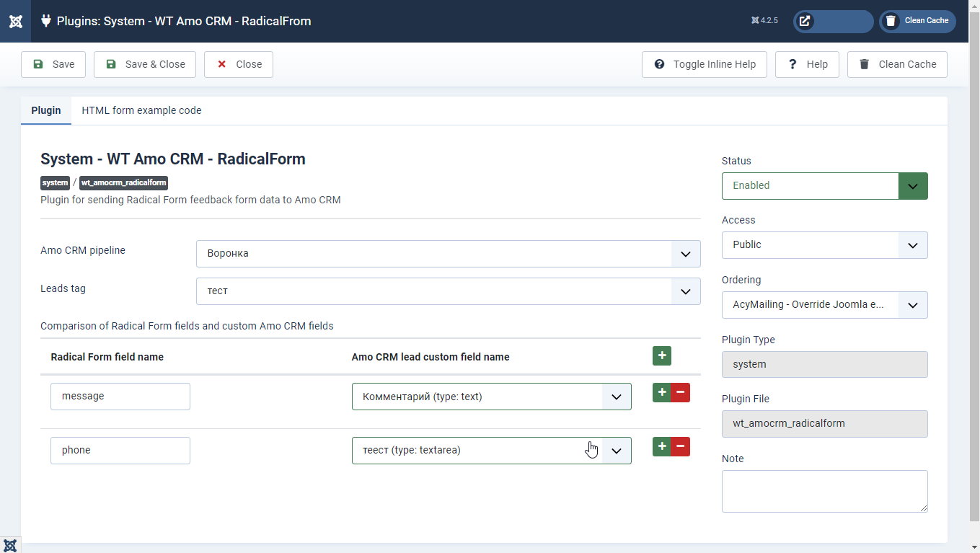
Task: Click Save & Close button
Action: (x=145, y=64)
